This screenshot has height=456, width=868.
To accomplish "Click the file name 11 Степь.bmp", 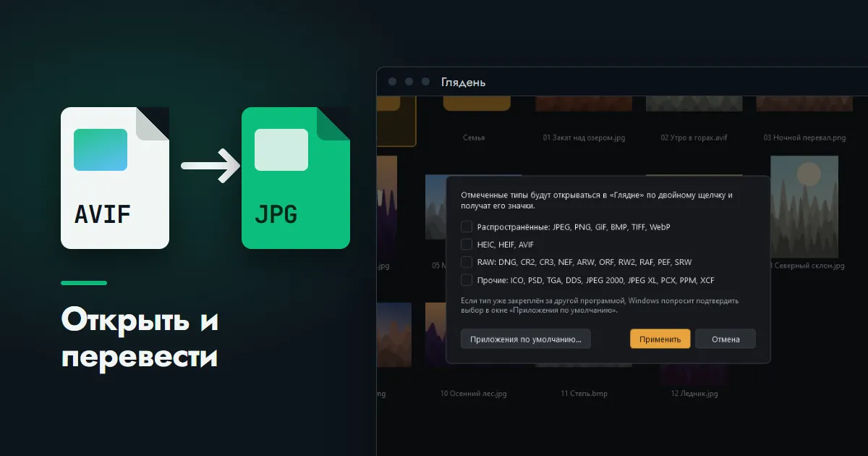I will (x=584, y=394).
